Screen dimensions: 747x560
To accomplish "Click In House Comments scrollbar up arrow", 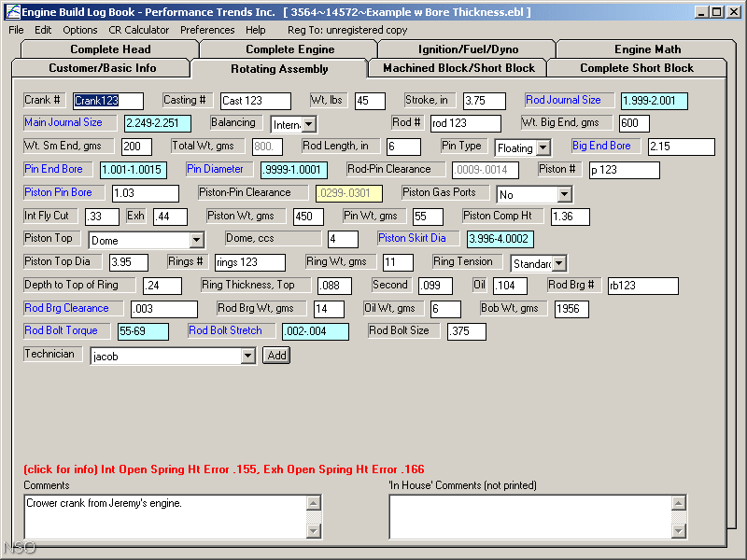I will click(679, 503).
